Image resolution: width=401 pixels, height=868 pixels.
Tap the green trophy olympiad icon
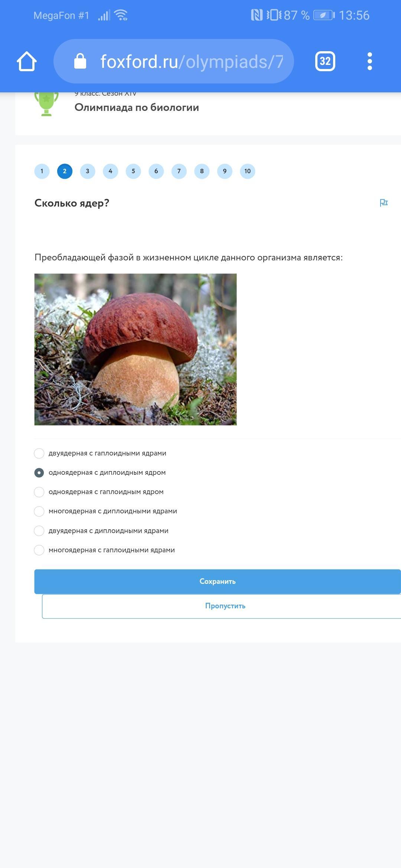46,104
